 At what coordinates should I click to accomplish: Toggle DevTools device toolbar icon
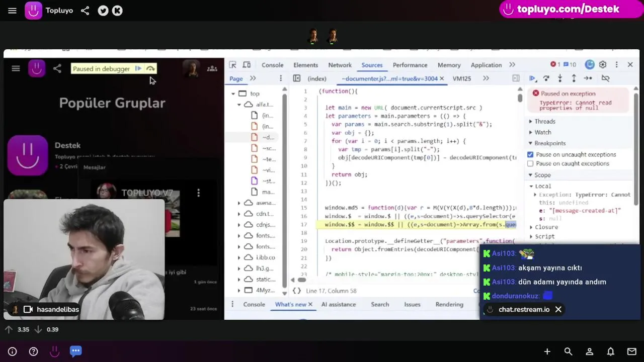coord(247,65)
